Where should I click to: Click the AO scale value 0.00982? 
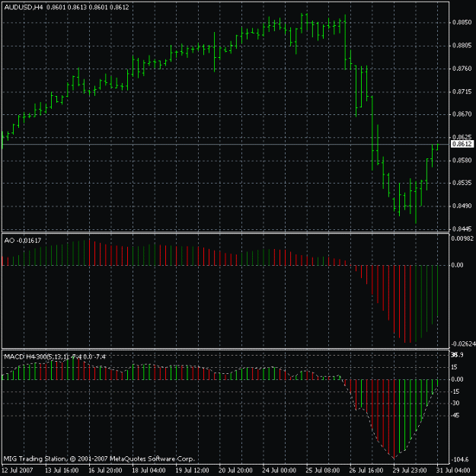[x=462, y=238]
